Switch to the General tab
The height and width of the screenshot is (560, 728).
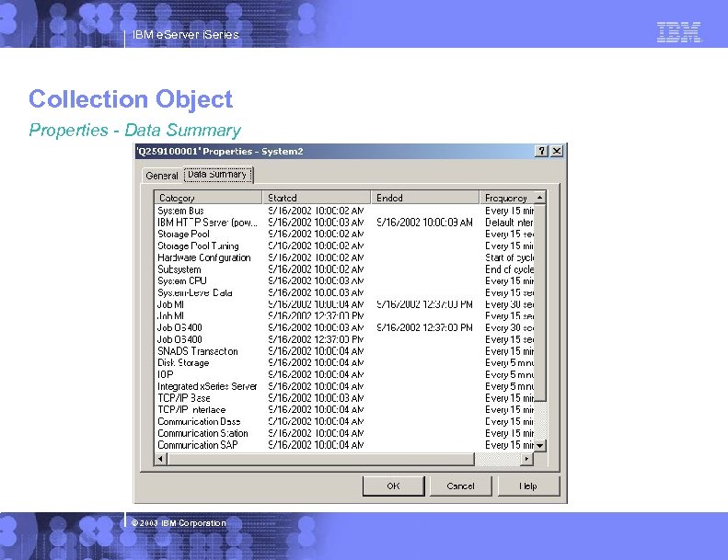[x=162, y=176]
